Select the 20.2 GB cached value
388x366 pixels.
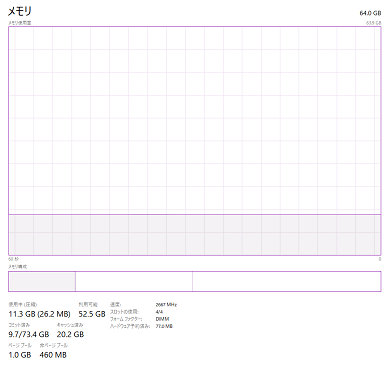70,334
